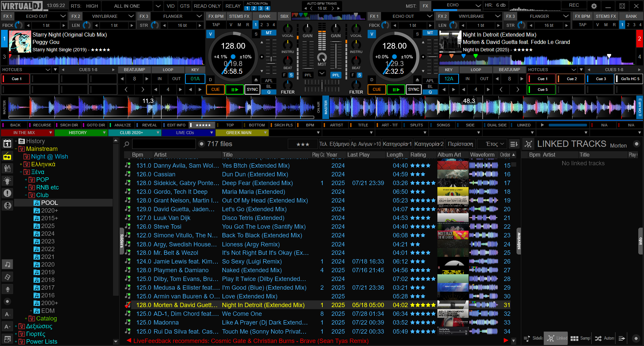This screenshot has height=346, width=644.
Task: Click the search magnifier icon in browser
Action: click(x=126, y=144)
